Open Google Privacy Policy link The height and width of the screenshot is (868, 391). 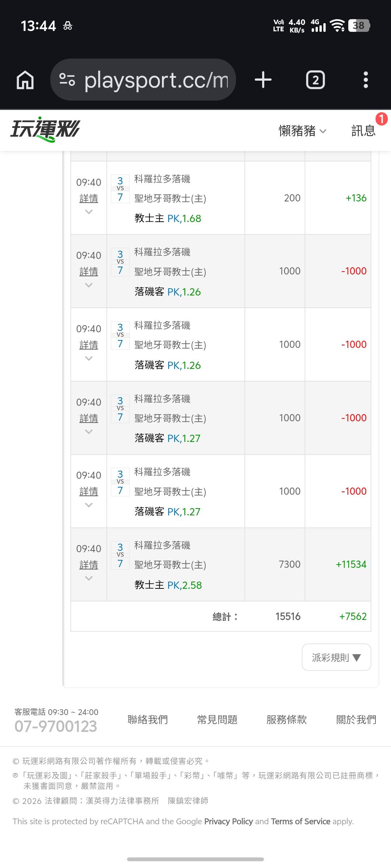pyautogui.click(x=228, y=821)
